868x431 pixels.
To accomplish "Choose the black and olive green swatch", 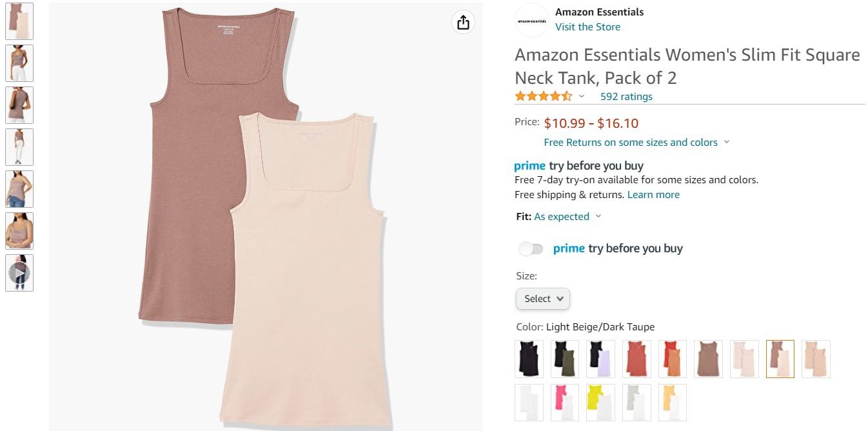I will coord(566,359).
